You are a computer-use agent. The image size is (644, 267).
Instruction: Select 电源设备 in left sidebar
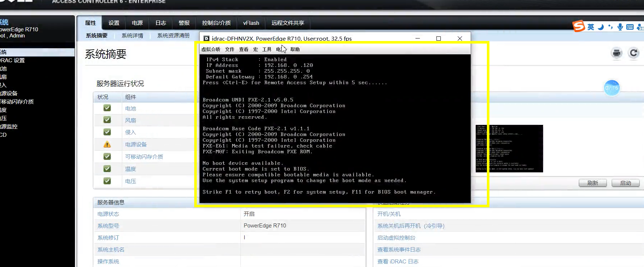(9, 93)
